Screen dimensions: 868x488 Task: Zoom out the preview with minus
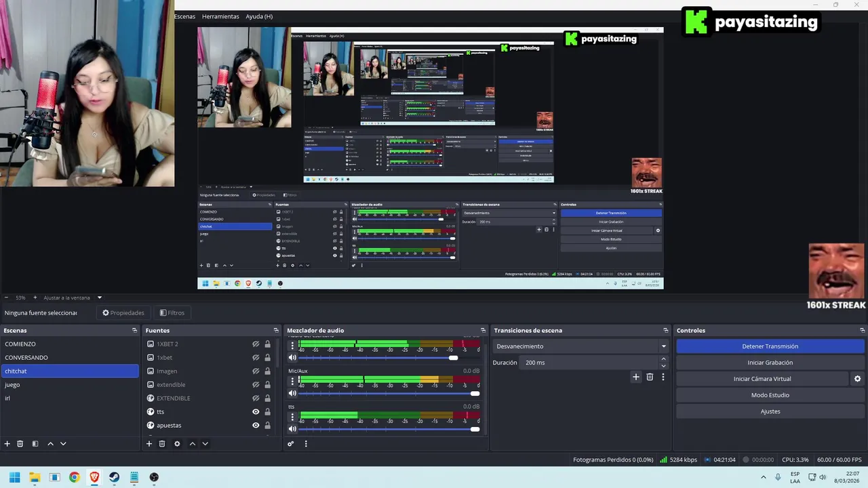6,298
